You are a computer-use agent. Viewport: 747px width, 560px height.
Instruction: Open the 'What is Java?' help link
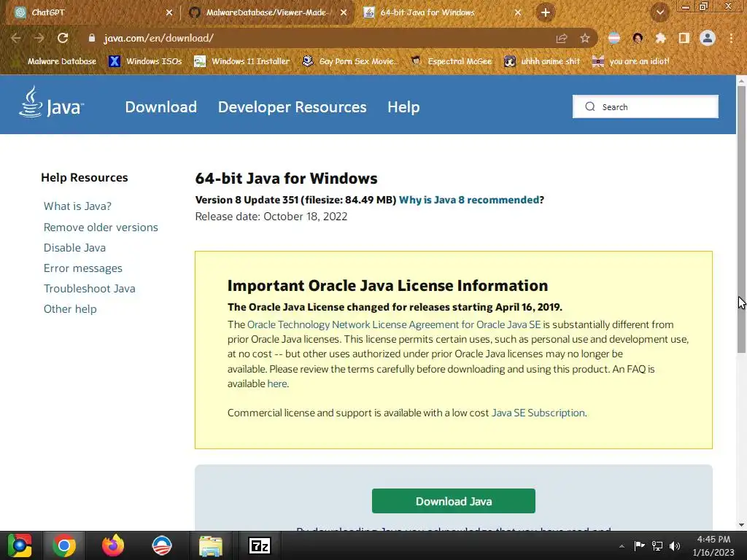(x=77, y=206)
